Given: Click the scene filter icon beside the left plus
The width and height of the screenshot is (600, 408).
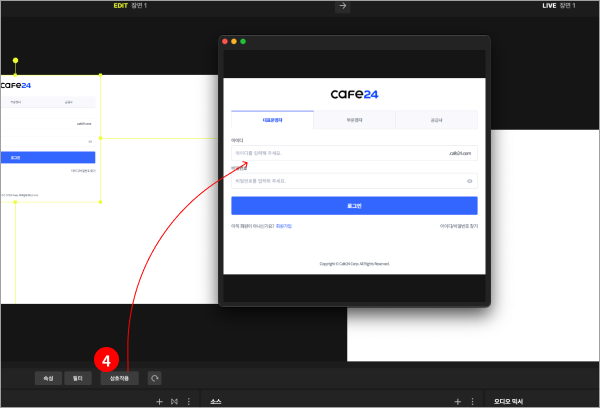Looking at the screenshot, I should pyautogui.click(x=174, y=401).
